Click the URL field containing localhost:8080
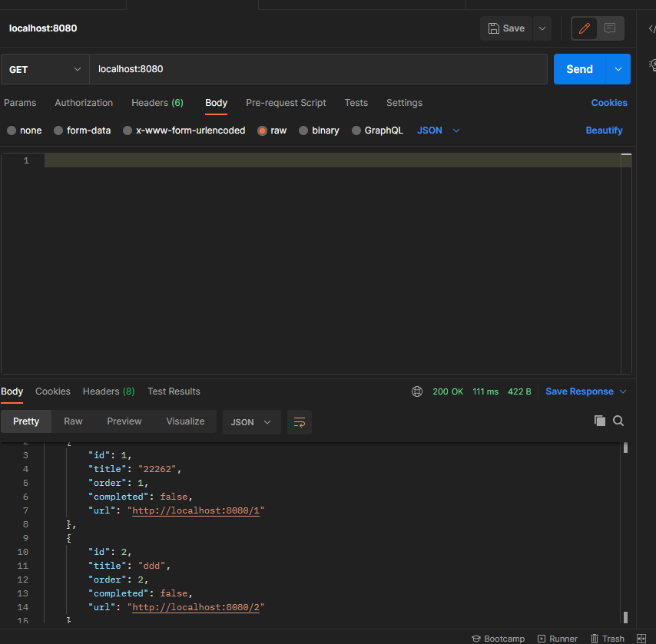Viewport: 656px width, 644px height. click(318, 69)
